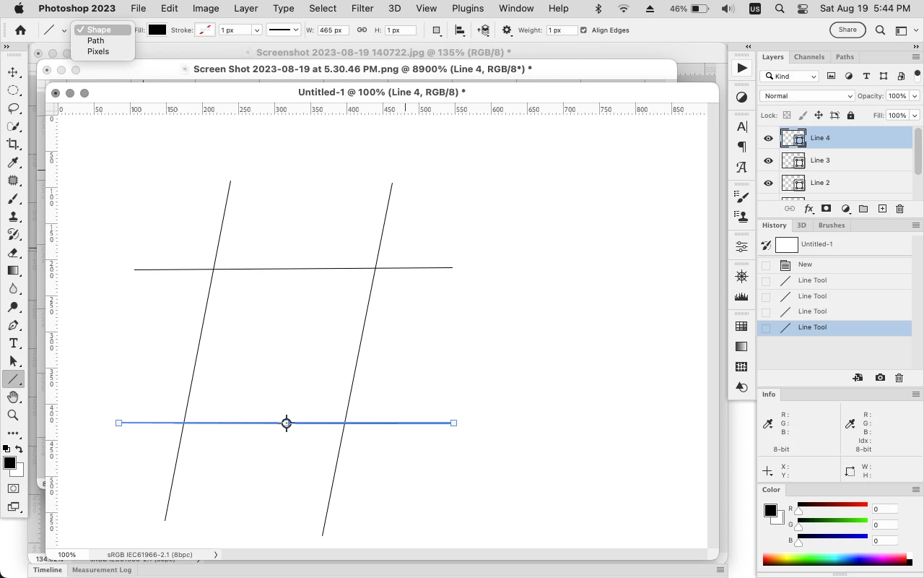Screen dimensions: 924x578
Task: Expand status bar info arrow
Action: coord(215,555)
